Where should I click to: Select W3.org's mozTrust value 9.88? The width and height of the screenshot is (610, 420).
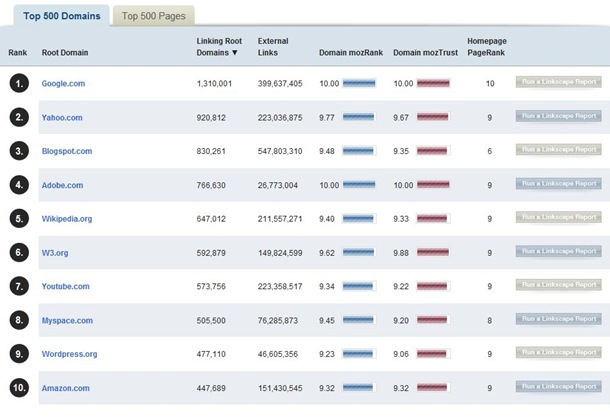pos(401,253)
